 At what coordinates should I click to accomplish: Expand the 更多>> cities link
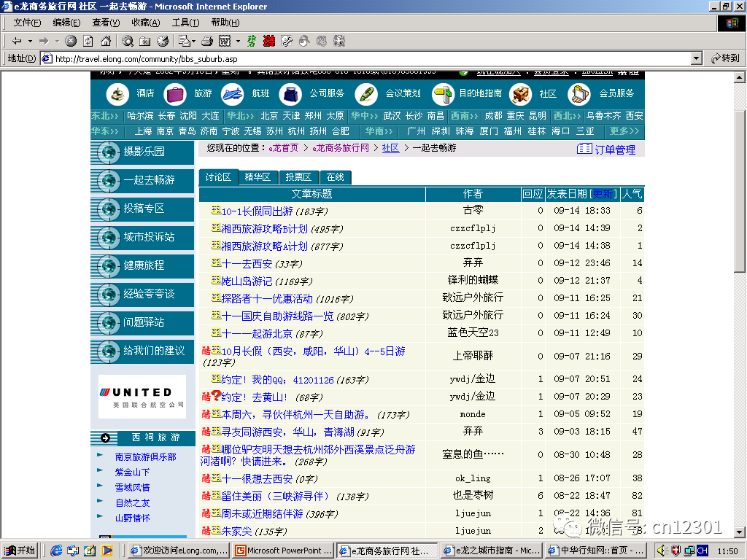(624, 131)
